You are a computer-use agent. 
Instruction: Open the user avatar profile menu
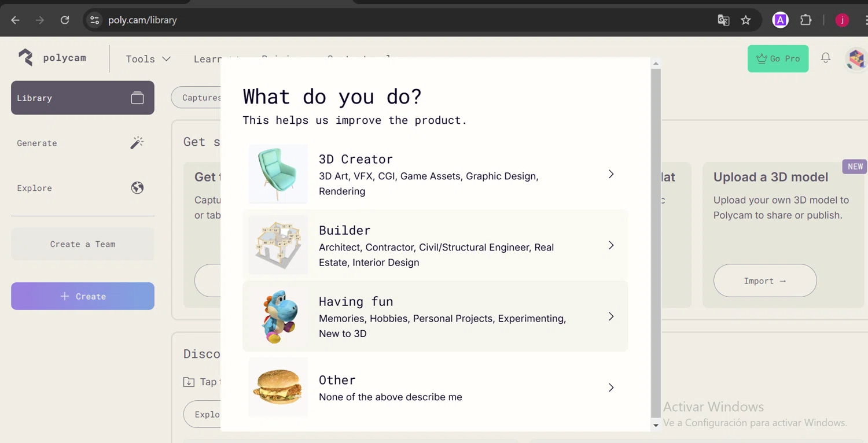pos(856,58)
